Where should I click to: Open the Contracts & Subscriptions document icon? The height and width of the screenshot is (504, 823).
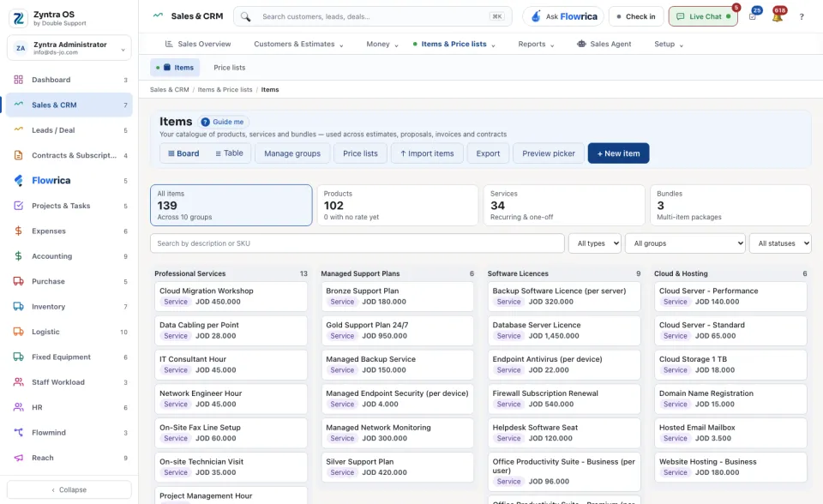[x=18, y=155]
